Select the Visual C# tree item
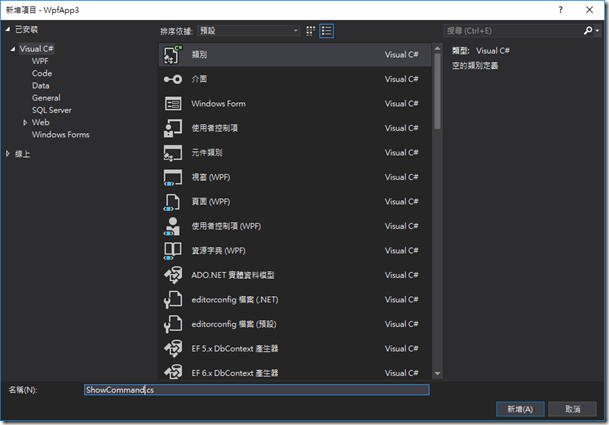The height and width of the screenshot is (425, 609). tap(37, 49)
